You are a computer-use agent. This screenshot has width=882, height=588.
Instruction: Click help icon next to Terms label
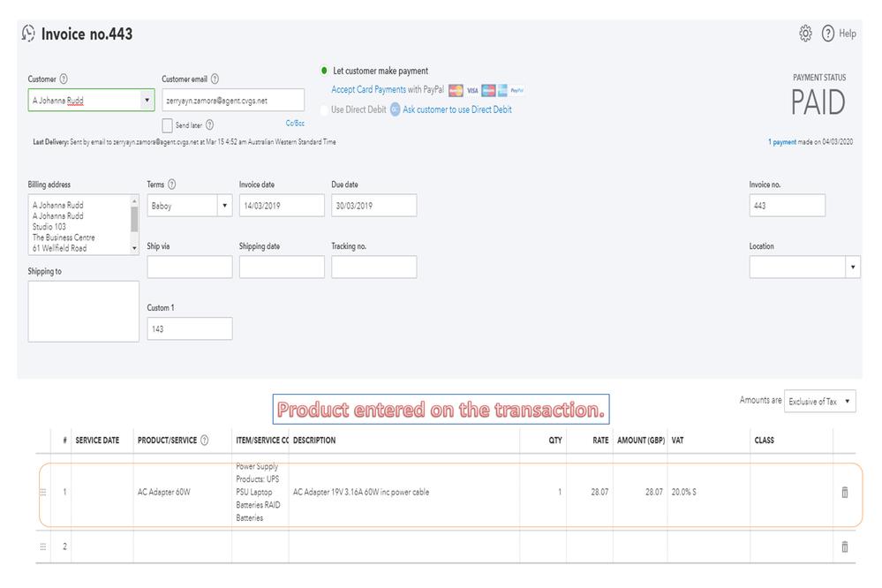(171, 185)
